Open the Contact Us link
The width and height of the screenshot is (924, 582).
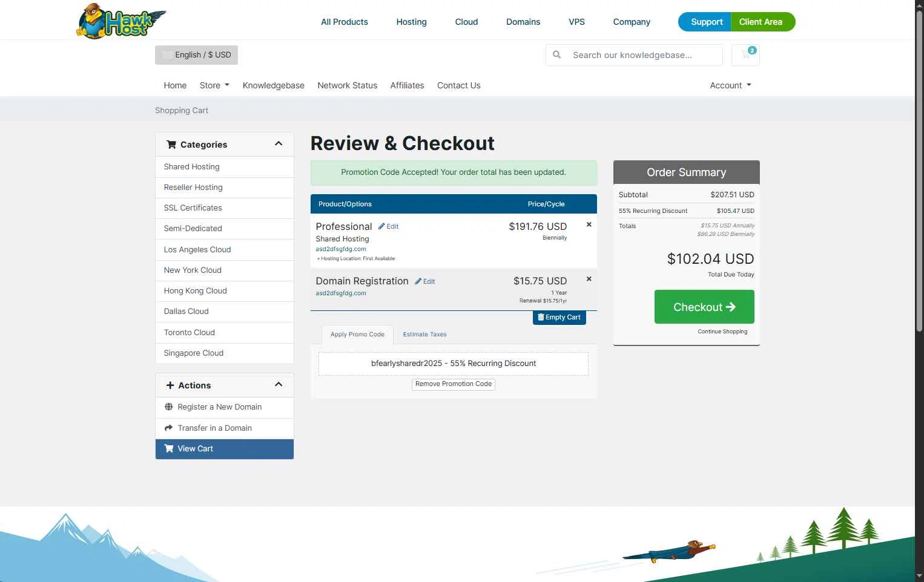(x=459, y=85)
